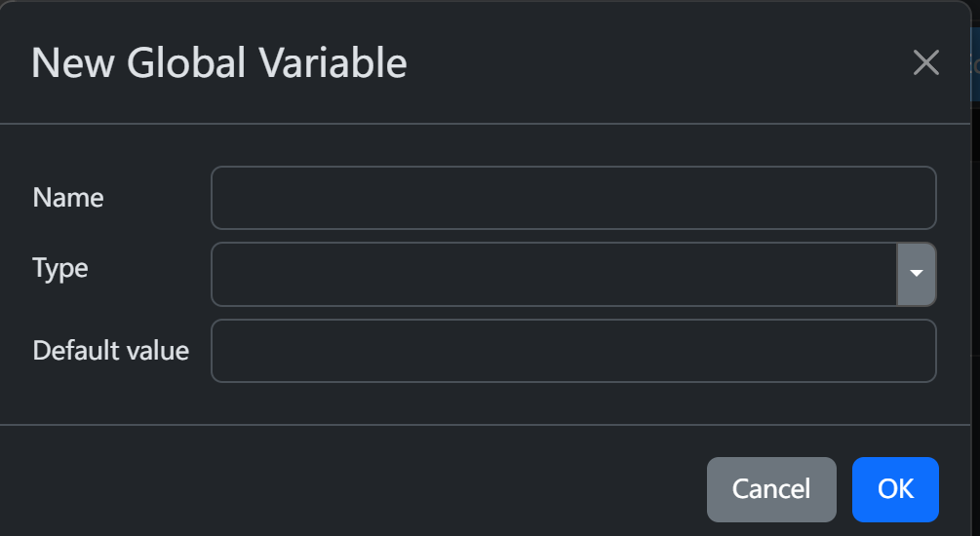Create the variable by clicking OK
The height and width of the screenshot is (536, 980).
pos(895,489)
